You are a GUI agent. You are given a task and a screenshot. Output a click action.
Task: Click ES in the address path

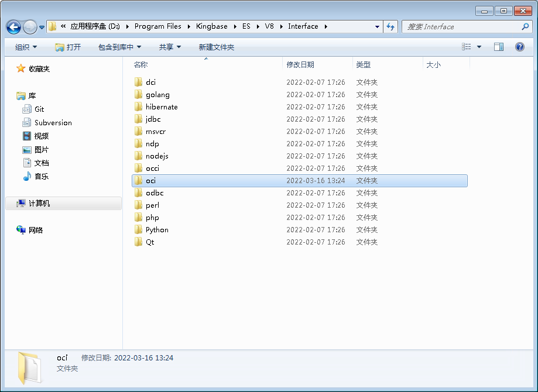pyautogui.click(x=246, y=26)
